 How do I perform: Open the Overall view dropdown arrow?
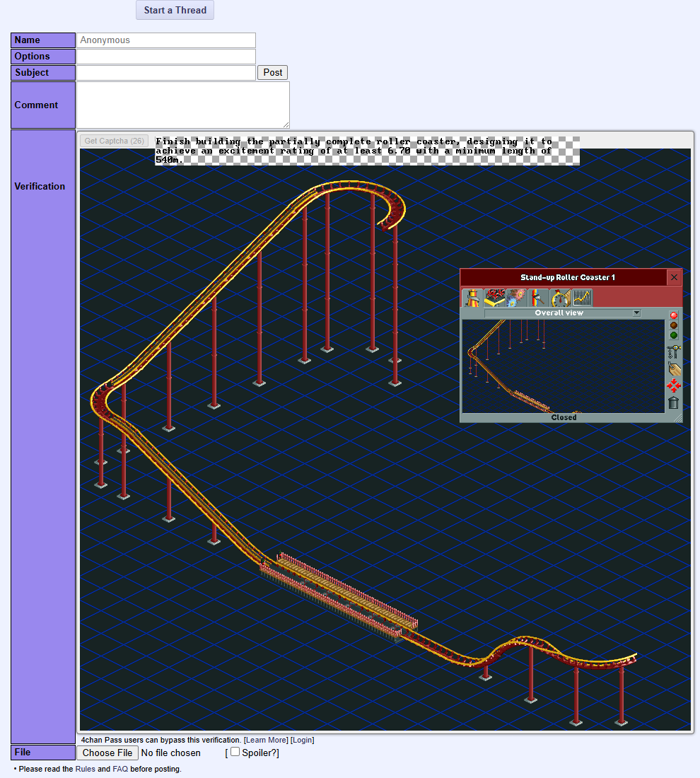click(636, 313)
